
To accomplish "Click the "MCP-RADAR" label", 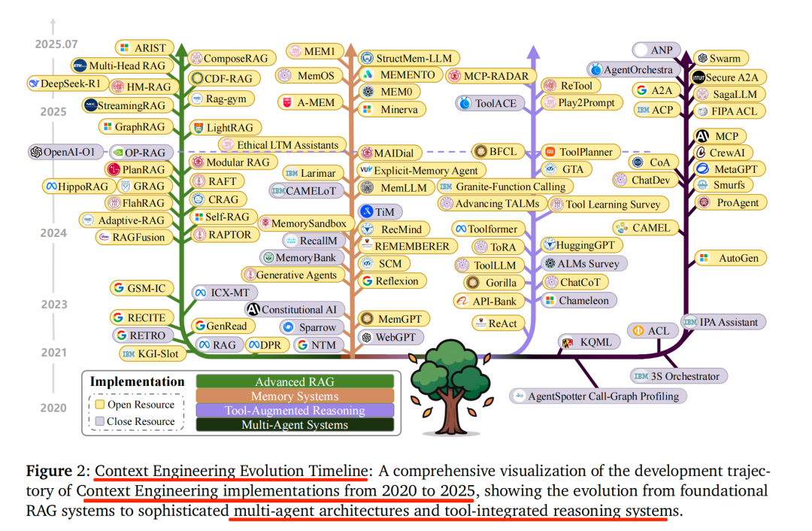I will point(491,76).
